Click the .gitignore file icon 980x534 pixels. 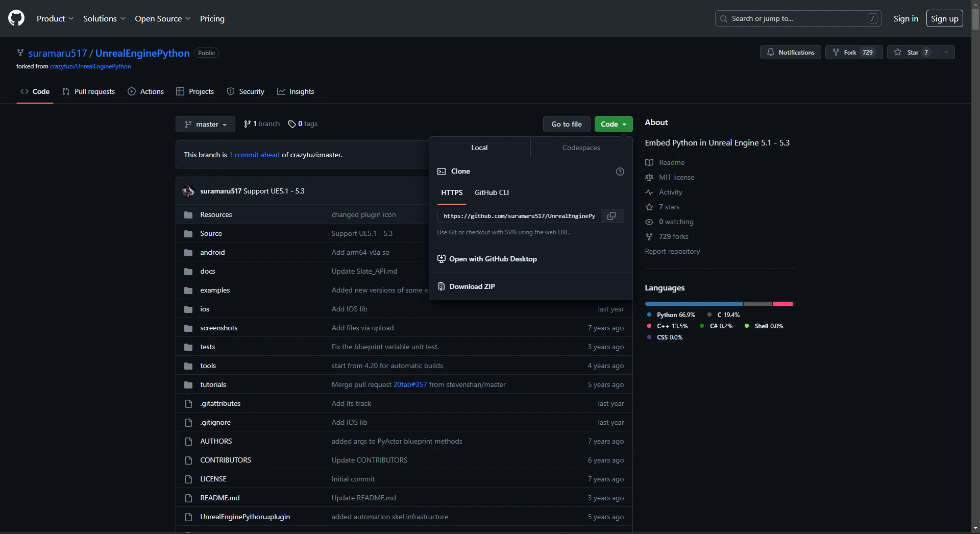[188, 423]
